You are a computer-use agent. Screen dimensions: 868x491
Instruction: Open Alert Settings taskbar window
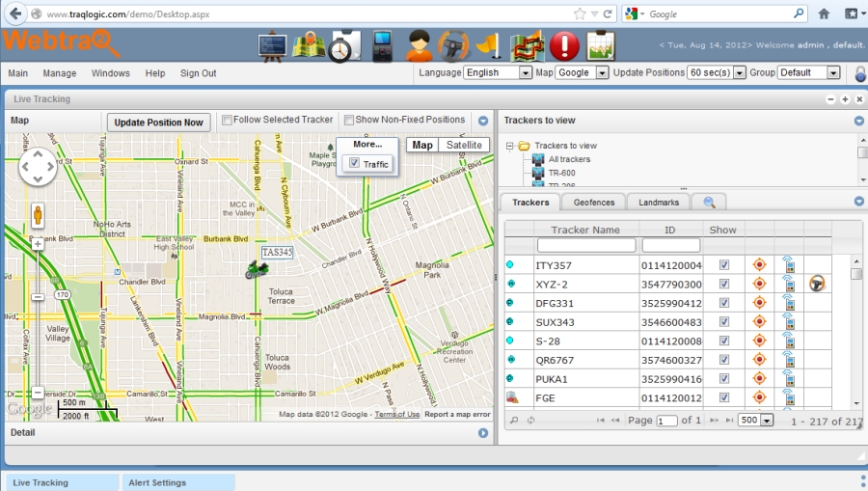coord(177,482)
